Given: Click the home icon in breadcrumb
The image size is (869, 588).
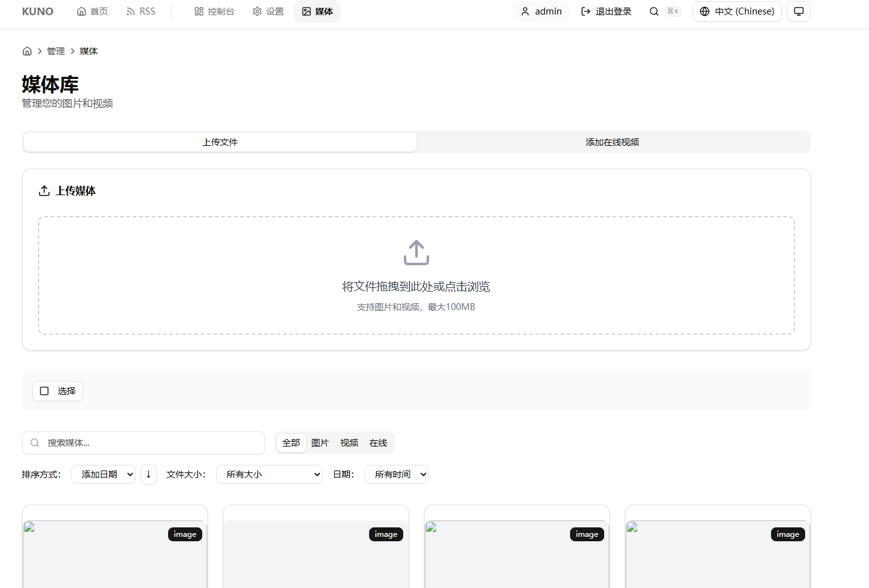Looking at the screenshot, I should [x=27, y=51].
